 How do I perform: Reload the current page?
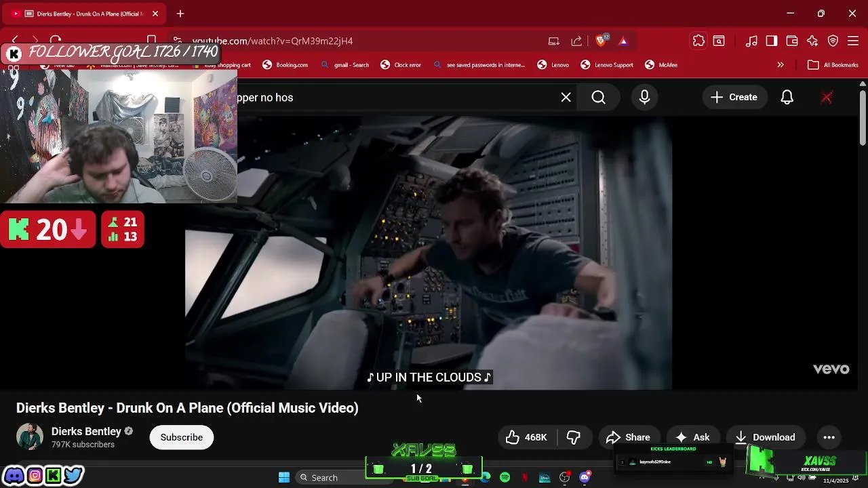[x=56, y=41]
